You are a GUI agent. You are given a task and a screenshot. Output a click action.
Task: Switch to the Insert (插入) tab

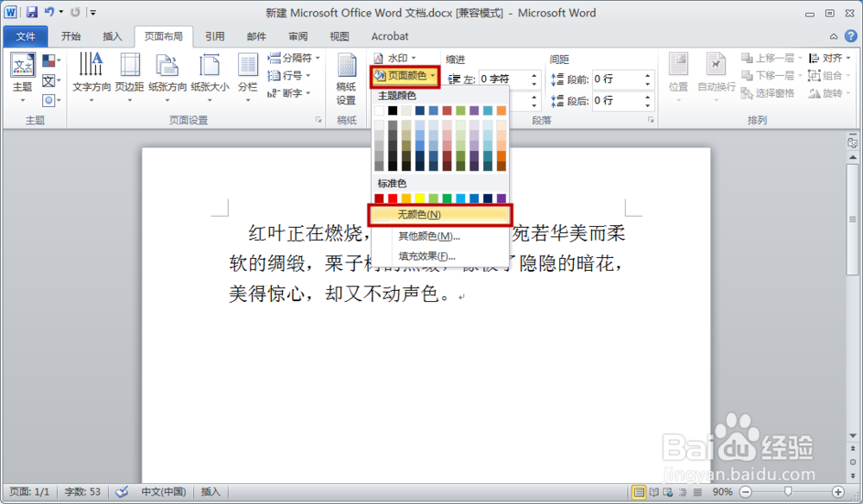pos(112,36)
